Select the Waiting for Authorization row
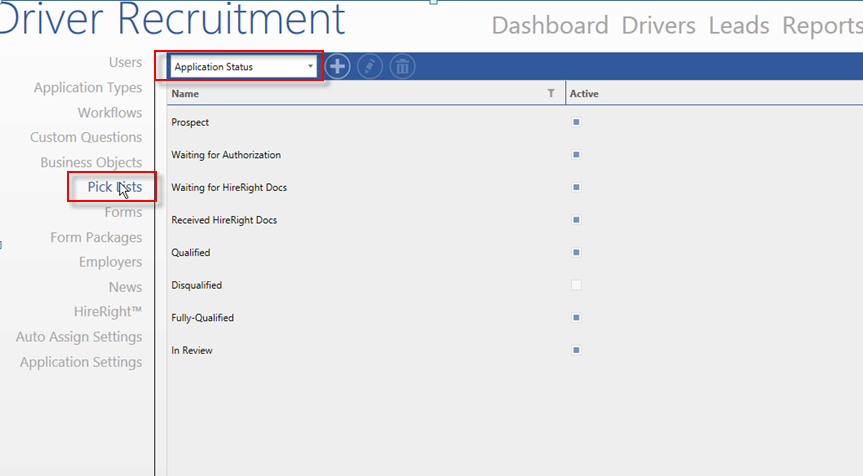Screen dimensions: 863x476 (x=226, y=155)
